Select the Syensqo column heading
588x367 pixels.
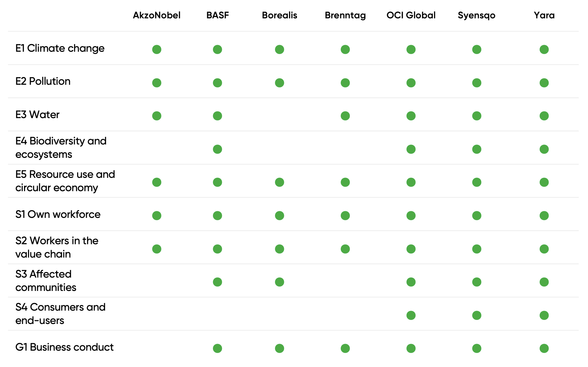click(477, 15)
